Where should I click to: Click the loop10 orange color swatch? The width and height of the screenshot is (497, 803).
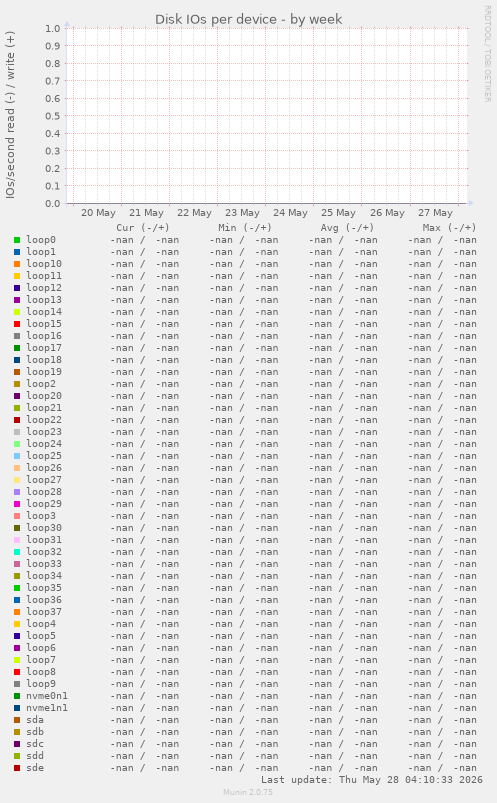pyautogui.click(x=17, y=264)
